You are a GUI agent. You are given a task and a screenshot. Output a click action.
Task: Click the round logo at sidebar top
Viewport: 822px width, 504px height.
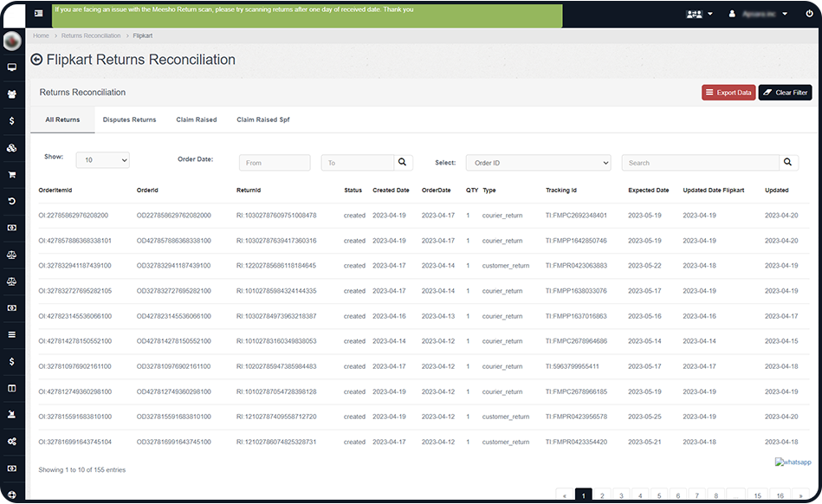12,41
